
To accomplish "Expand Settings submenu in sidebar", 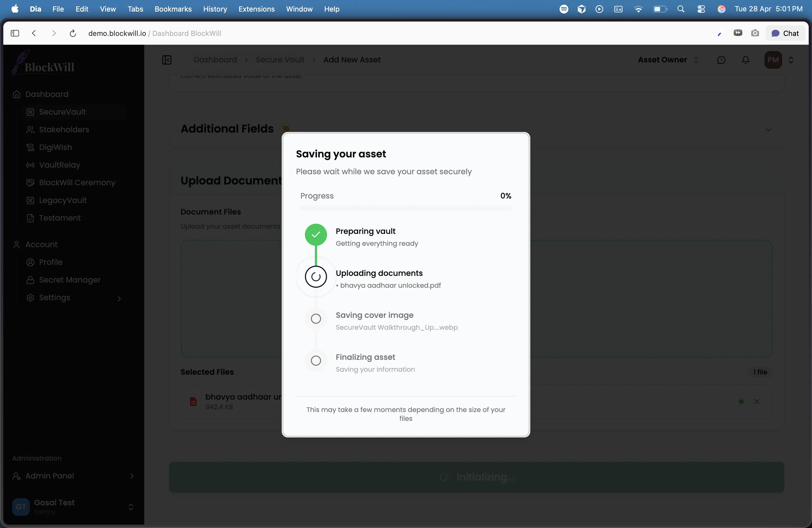I will pos(119,299).
